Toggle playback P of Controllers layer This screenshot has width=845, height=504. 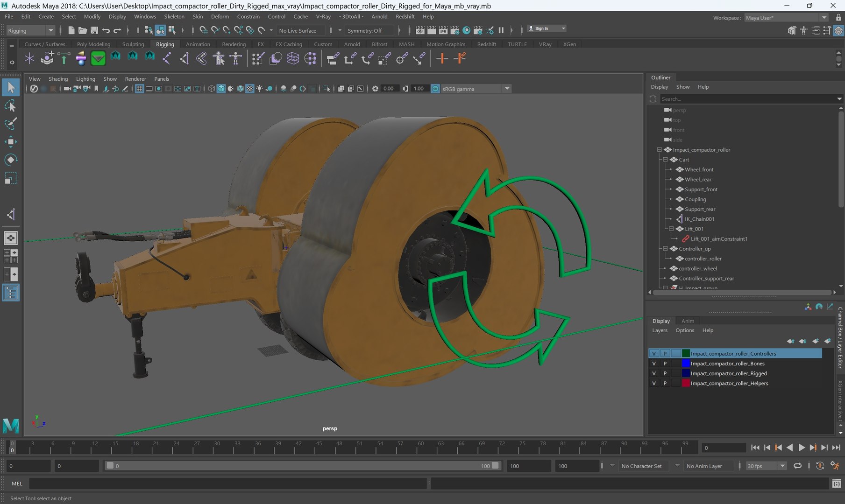click(x=665, y=353)
